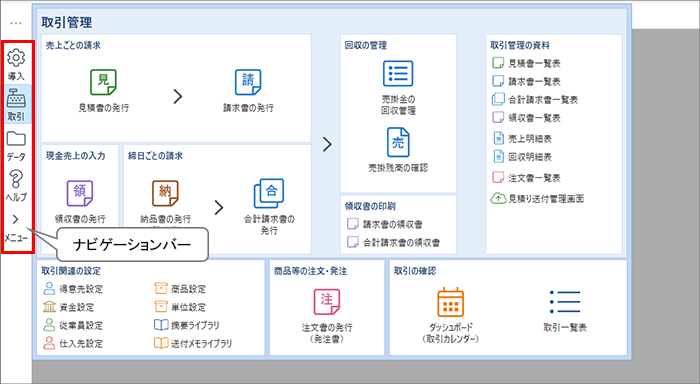Expand the メニュー chevron in navigation bar
This screenshot has width=700, height=384.
(16, 219)
